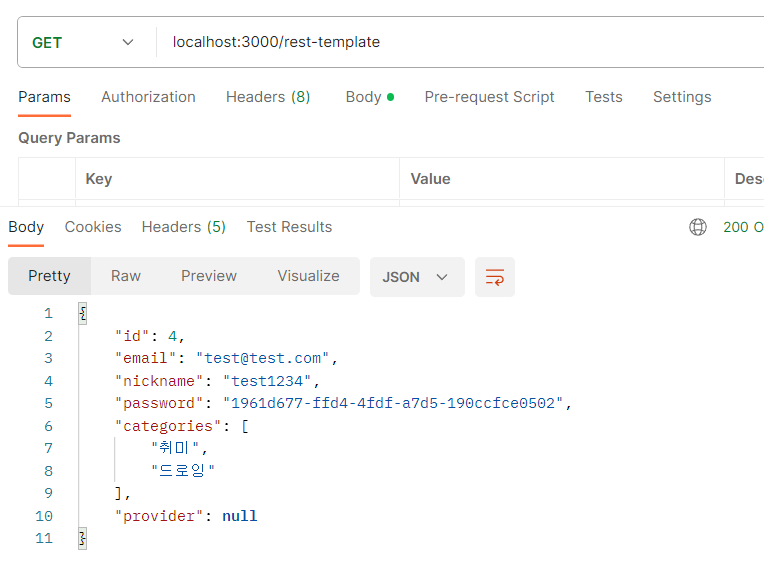Click the "categories" key

tap(168, 426)
